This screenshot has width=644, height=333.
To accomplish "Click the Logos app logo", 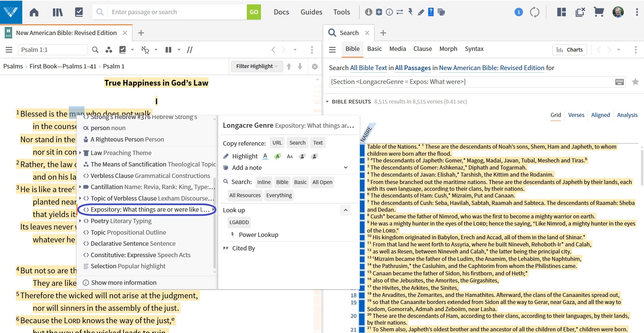I will 11,12.
